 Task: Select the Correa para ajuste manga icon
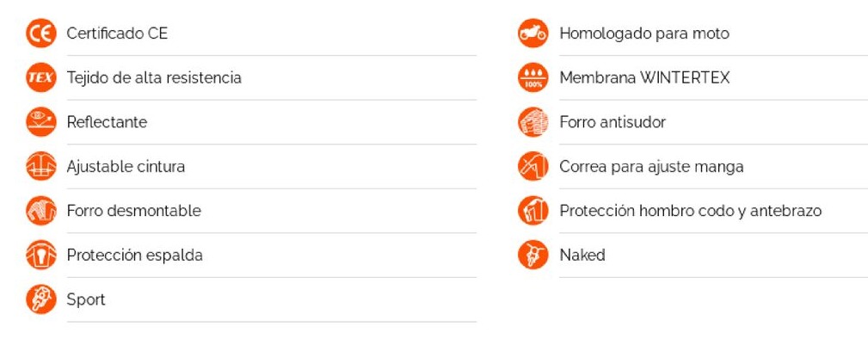pyautogui.click(x=533, y=166)
